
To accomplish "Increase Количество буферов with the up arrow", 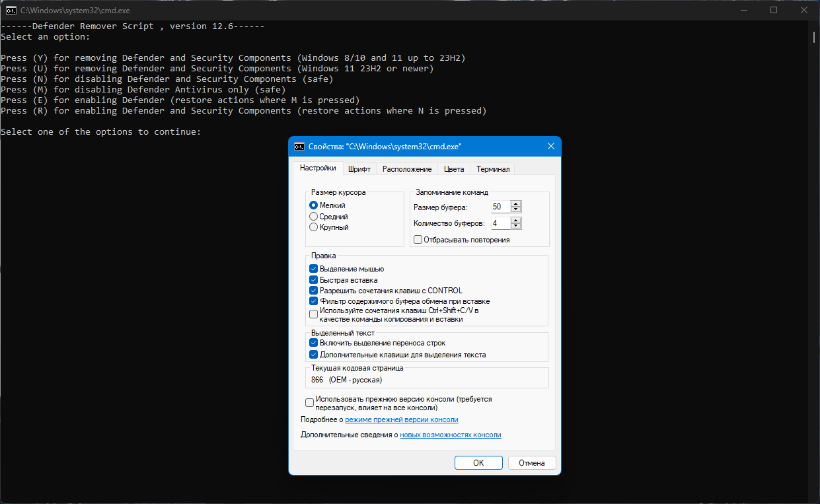I will (516, 220).
